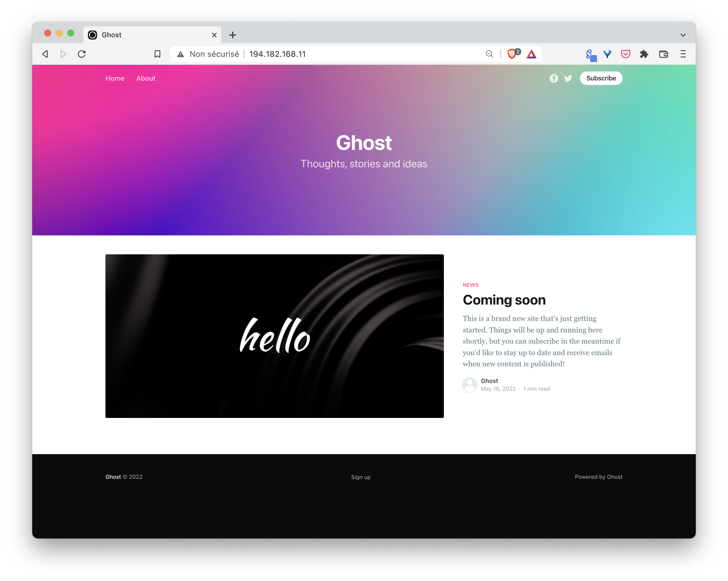Click the Ghost browser tab icon
This screenshot has height=581, width=728.
93,34
